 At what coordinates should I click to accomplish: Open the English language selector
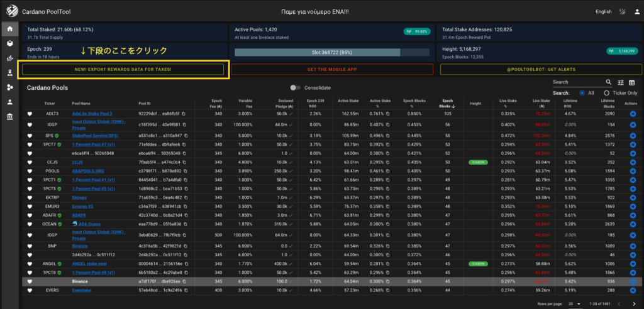point(602,11)
